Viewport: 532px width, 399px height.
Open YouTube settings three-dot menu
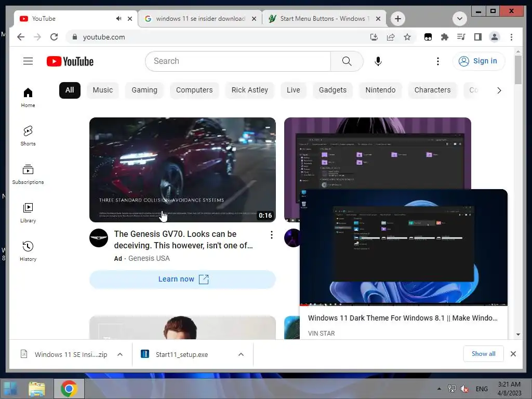coord(437,61)
